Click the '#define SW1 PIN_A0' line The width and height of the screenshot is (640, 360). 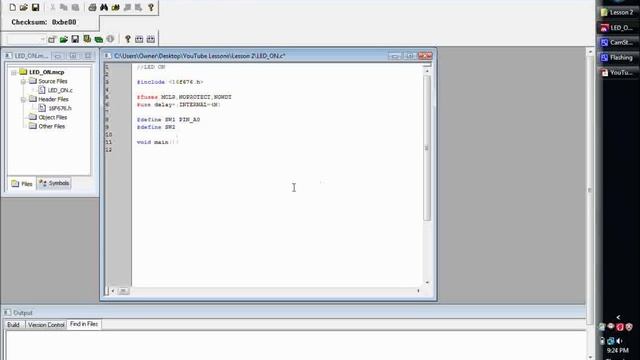(x=169, y=120)
